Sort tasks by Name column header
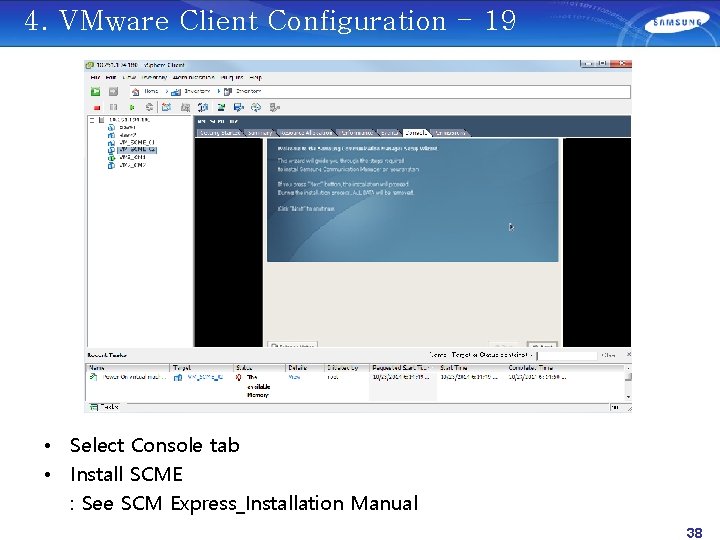 click(128, 368)
